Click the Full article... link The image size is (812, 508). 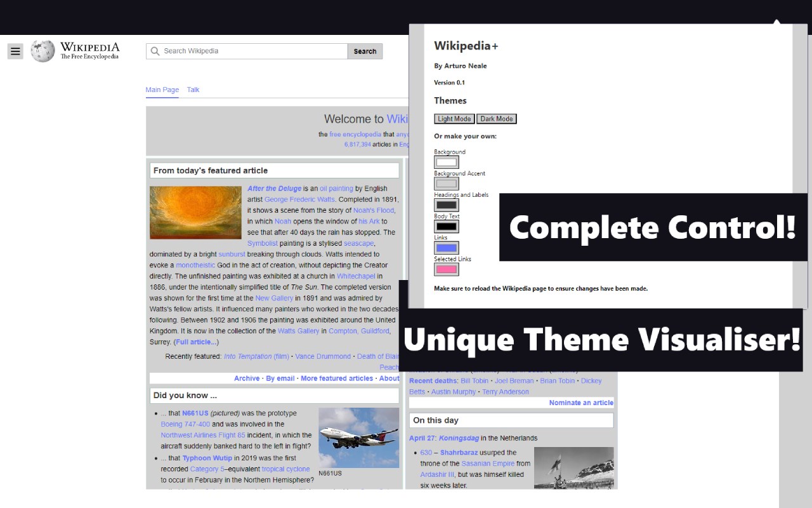click(x=196, y=342)
